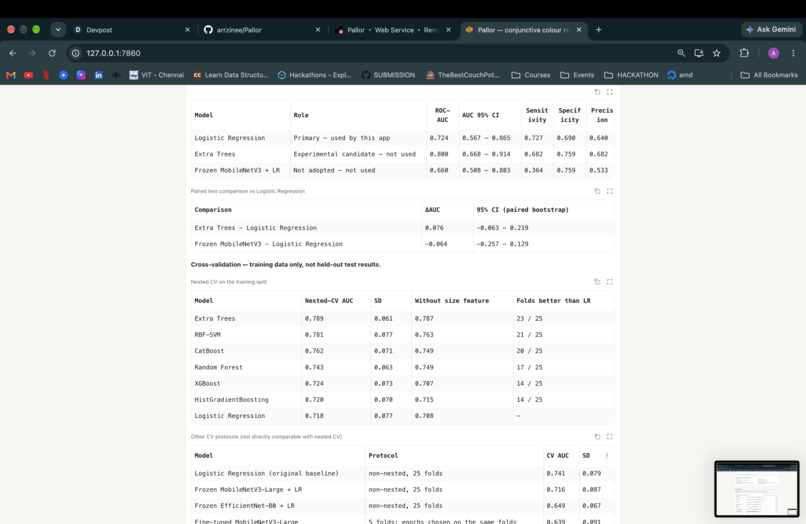Image resolution: width=806 pixels, height=524 pixels.
Task: Open a new browser tab
Action: 598,30
